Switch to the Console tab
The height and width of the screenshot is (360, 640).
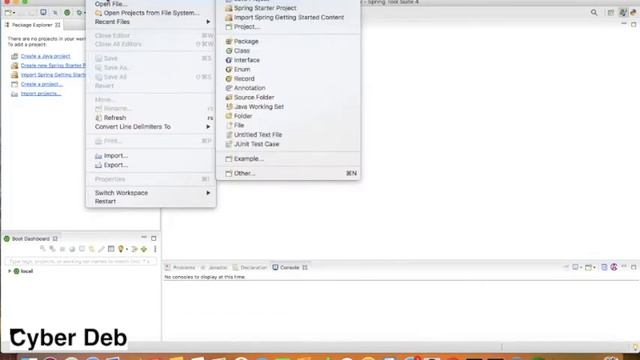[x=289, y=267]
